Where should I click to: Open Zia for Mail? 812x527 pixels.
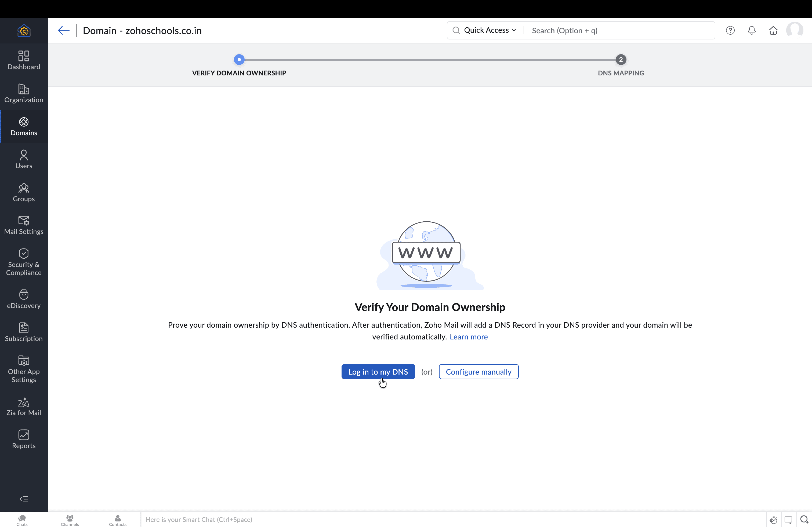click(x=24, y=407)
